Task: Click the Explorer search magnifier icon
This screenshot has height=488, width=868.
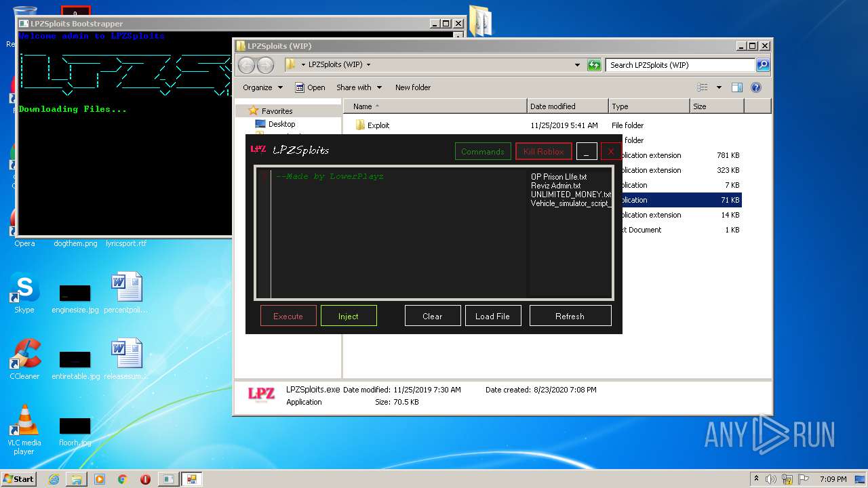Action: pos(763,65)
